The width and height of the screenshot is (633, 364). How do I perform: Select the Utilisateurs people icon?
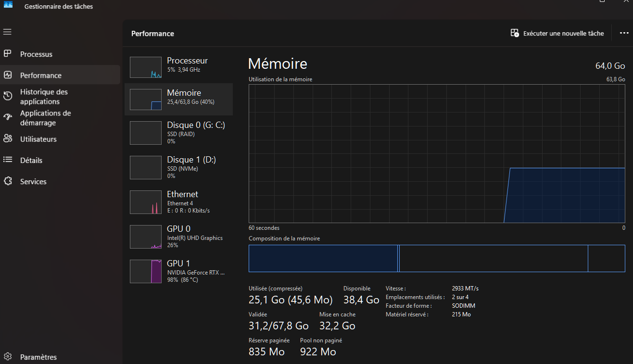click(x=8, y=139)
